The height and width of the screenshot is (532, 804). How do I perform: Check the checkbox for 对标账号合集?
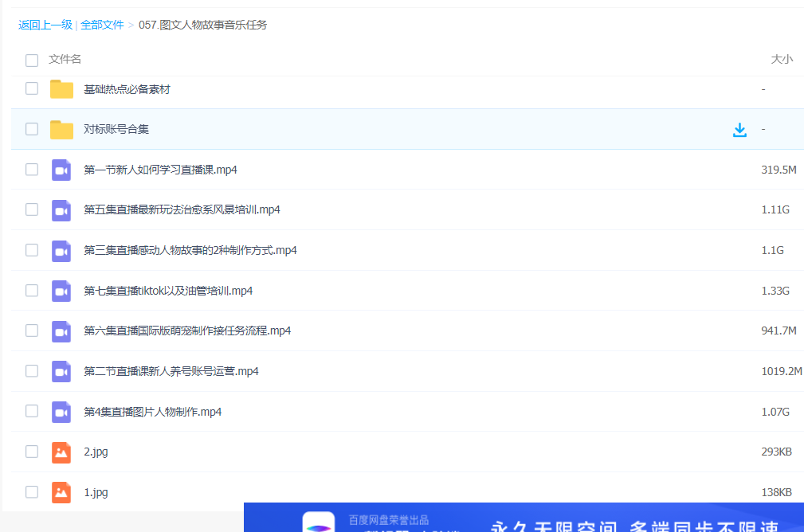(x=31, y=129)
